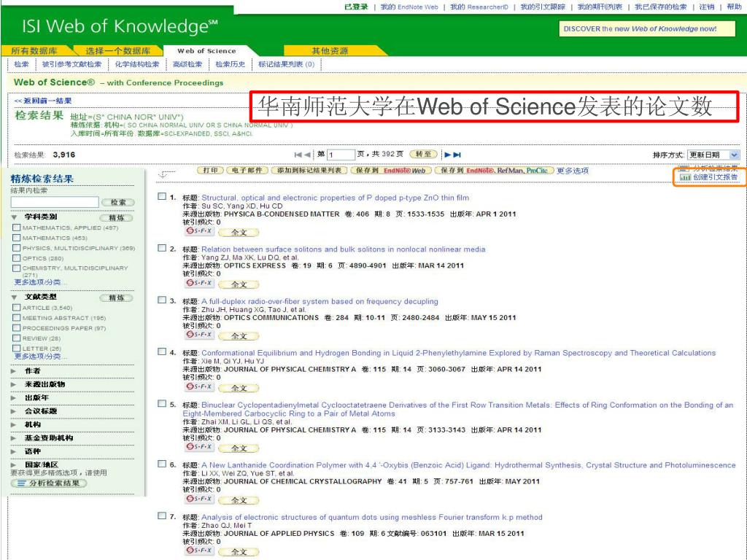747x560 pixels.
Task: Click the DISCOVER the new Web of Knowledge banner
Action: (646, 28)
